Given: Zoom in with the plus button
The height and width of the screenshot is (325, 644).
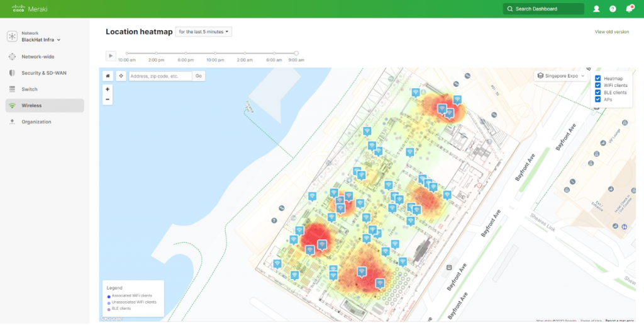Looking at the screenshot, I should coord(108,89).
